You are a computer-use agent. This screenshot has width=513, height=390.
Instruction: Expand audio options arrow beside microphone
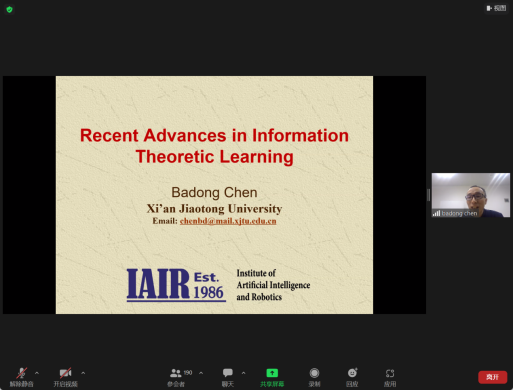pyautogui.click(x=37, y=373)
